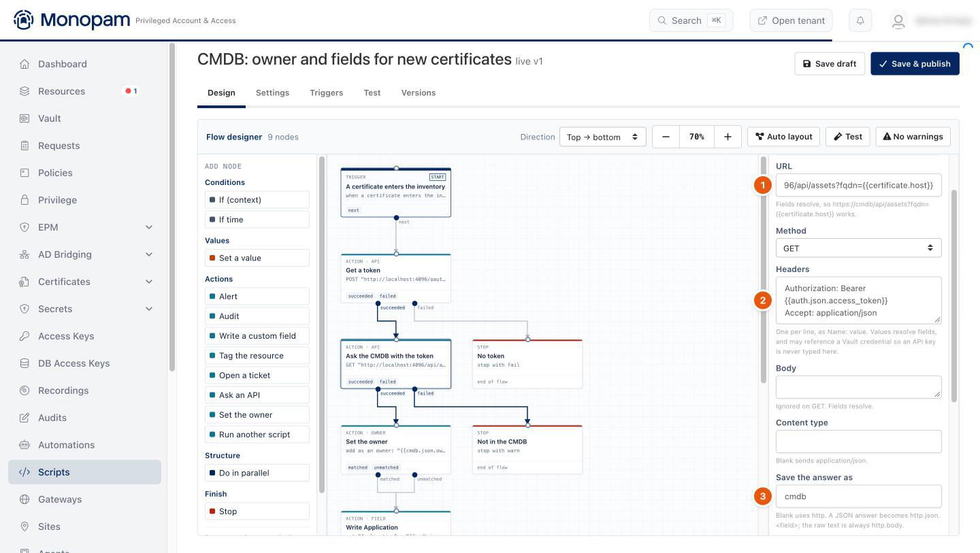Click the URL input field
The image size is (980, 553).
click(x=858, y=185)
